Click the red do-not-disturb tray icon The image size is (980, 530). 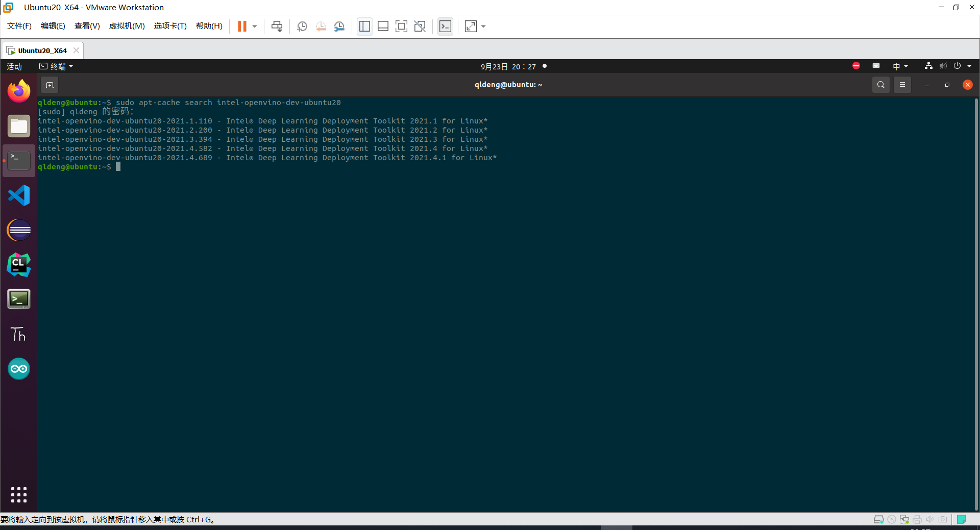tap(856, 66)
